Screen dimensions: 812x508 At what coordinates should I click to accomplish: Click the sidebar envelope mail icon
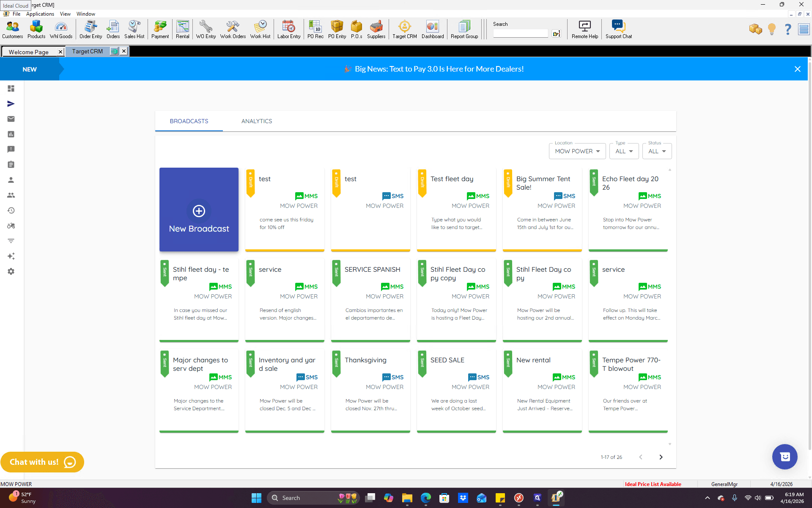click(11, 119)
